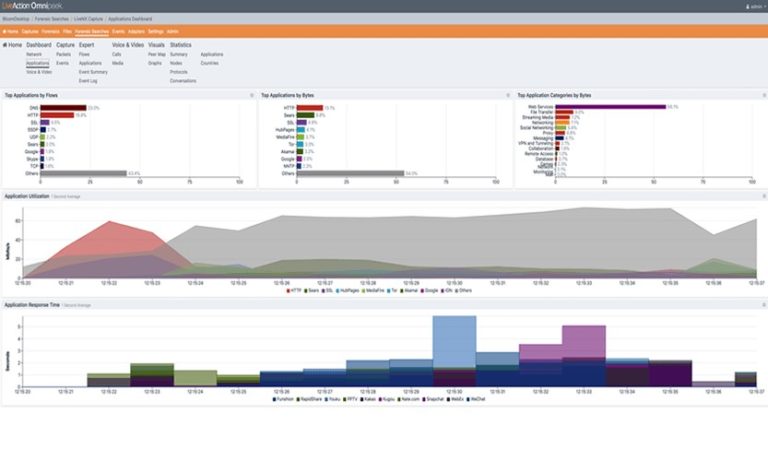Image resolution: width=768 pixels, height=461 pixels.
Task: Click the LiveAction Omnipeek logo
Action: 41,6
